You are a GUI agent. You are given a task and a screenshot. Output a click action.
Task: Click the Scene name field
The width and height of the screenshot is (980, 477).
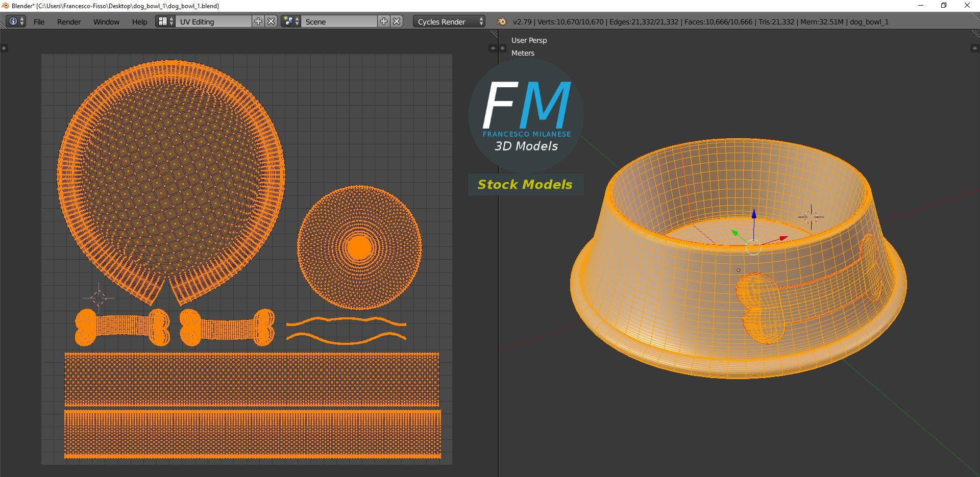(339, 21)
